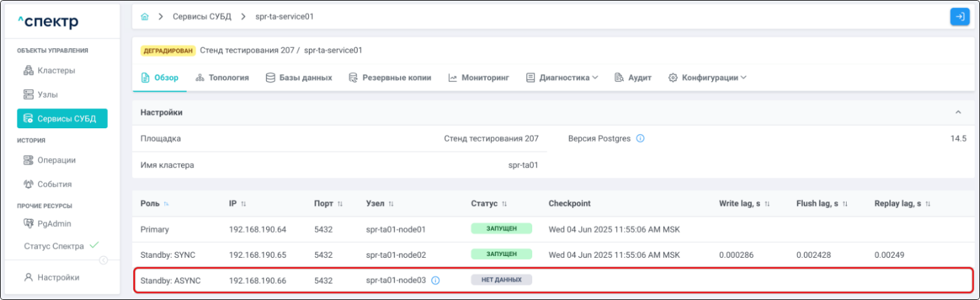Click info icon beside spr-ta01-node03
Viewport: 980px width, 300px height.
click(x=435, y=281)
